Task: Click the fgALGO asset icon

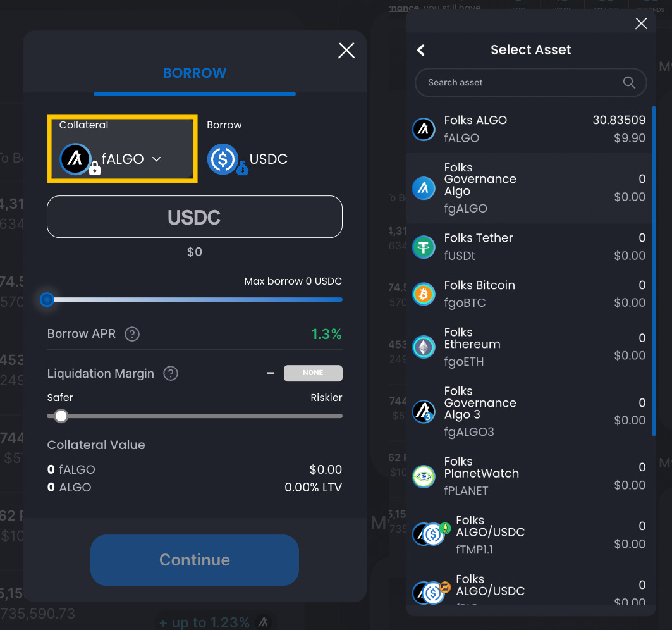Action: [424, 188]
